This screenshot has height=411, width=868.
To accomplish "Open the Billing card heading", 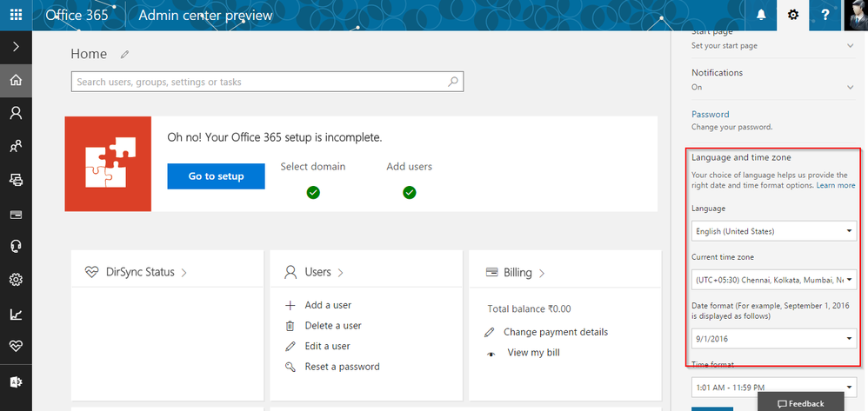I will pos(516,272).
